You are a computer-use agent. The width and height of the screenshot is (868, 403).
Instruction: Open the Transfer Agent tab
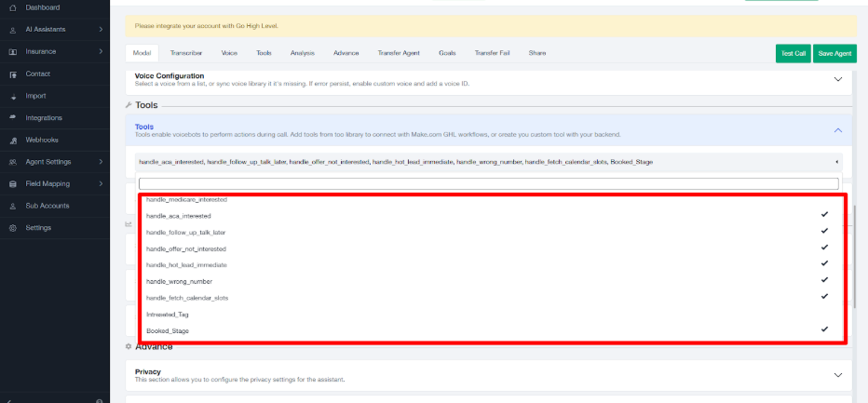coord(398,54)
